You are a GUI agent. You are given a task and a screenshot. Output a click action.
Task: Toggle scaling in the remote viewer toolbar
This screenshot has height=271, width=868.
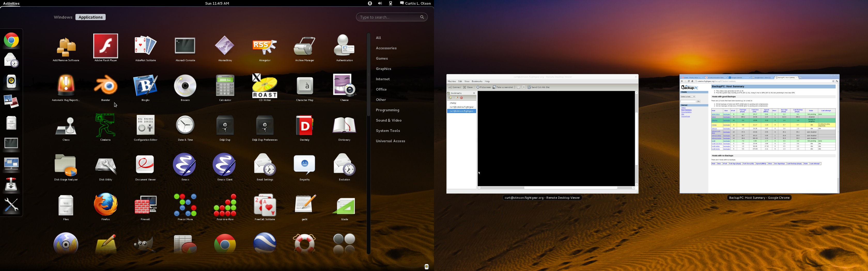[518, 87]
